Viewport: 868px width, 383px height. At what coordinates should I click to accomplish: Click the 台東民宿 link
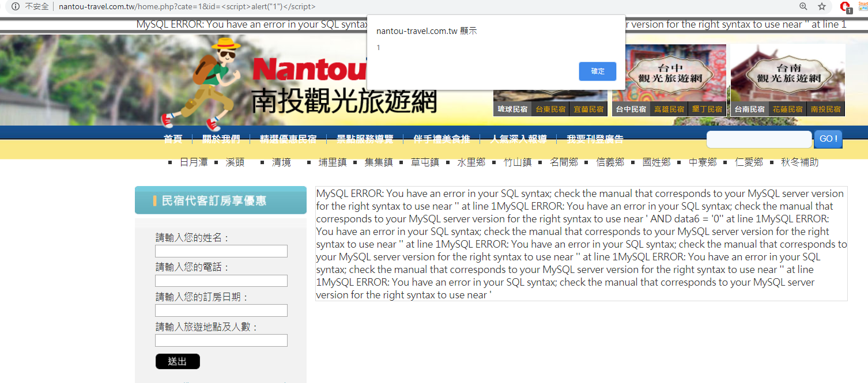point(550,109)
